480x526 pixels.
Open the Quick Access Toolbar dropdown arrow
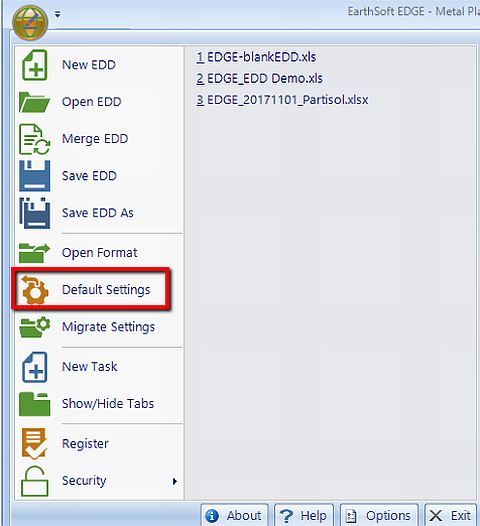click(x=58, y=14)
